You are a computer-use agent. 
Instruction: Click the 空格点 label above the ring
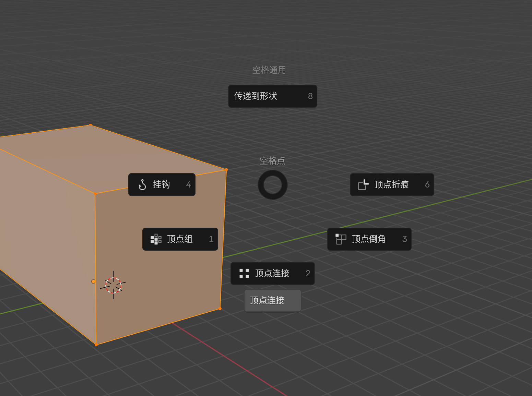(272, 160)
